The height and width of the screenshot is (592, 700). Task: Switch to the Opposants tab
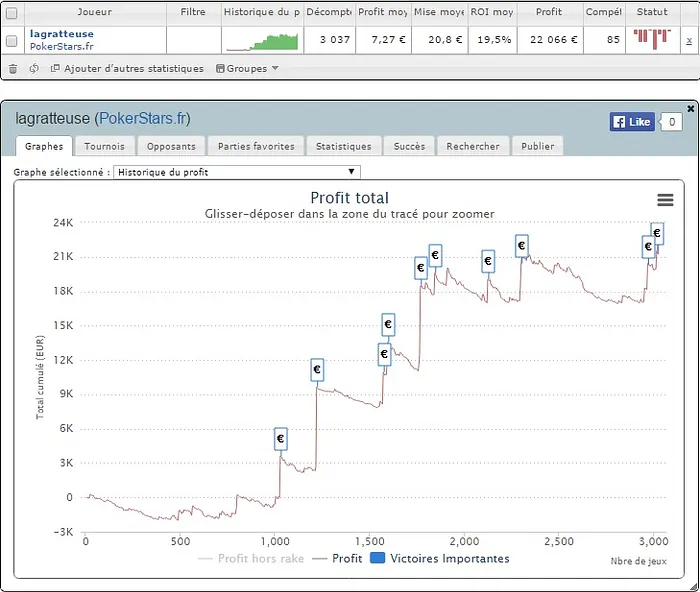[171, 146]
